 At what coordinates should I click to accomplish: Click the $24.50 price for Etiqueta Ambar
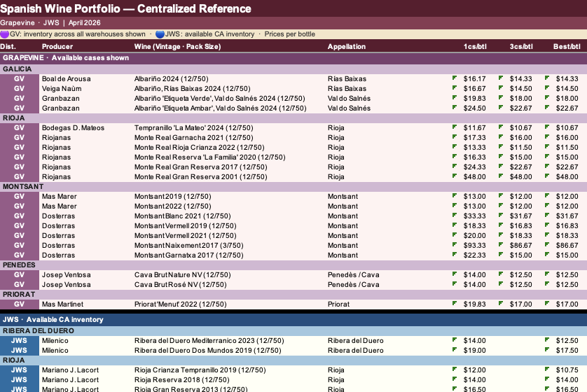[474, 108]
